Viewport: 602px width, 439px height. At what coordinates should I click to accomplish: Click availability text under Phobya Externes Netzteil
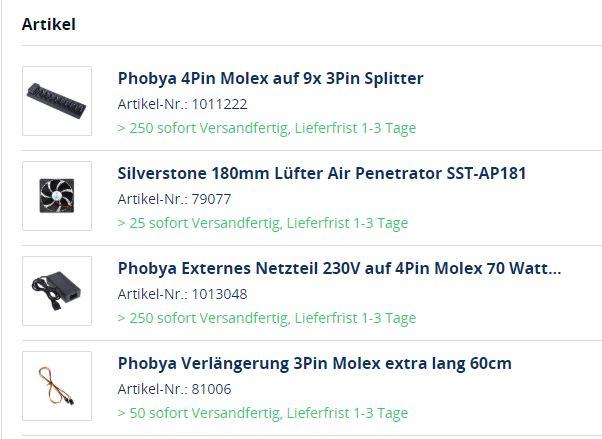[266, 318]
